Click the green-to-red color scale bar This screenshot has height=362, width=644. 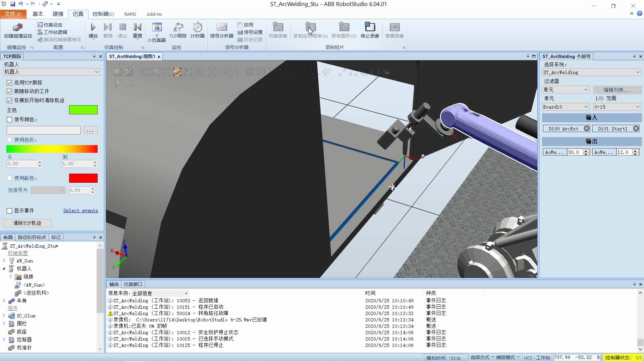coord(52,149)
